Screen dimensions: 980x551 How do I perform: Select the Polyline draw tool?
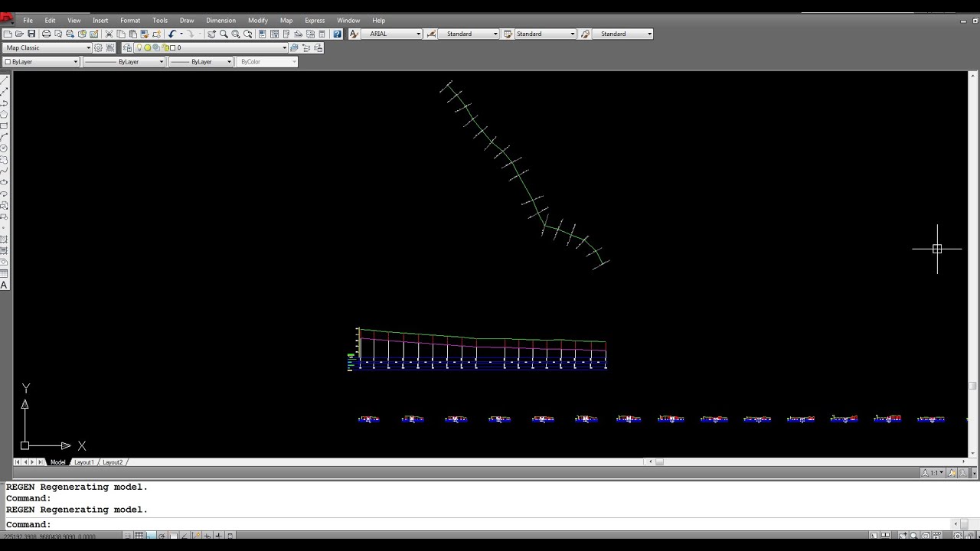point(4,103)
